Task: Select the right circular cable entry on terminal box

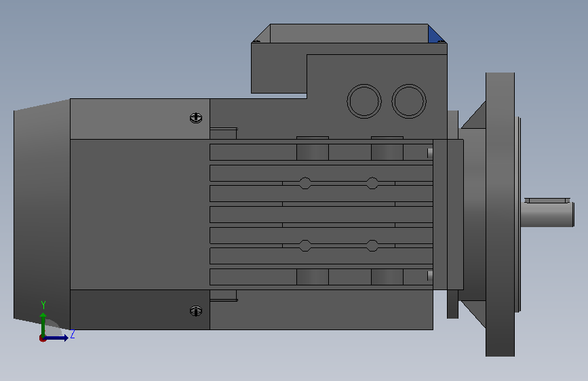Action: click(x=409, y=101)
